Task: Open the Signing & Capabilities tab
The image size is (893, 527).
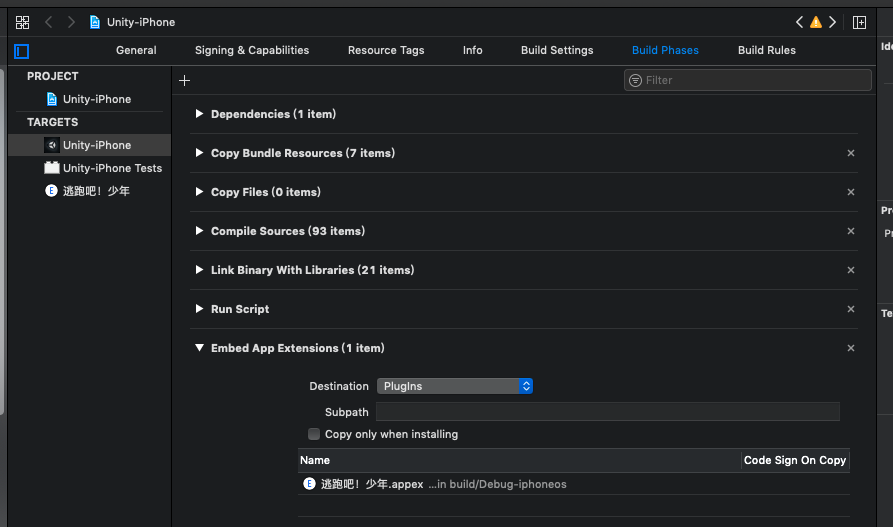Action: [252, 50]
